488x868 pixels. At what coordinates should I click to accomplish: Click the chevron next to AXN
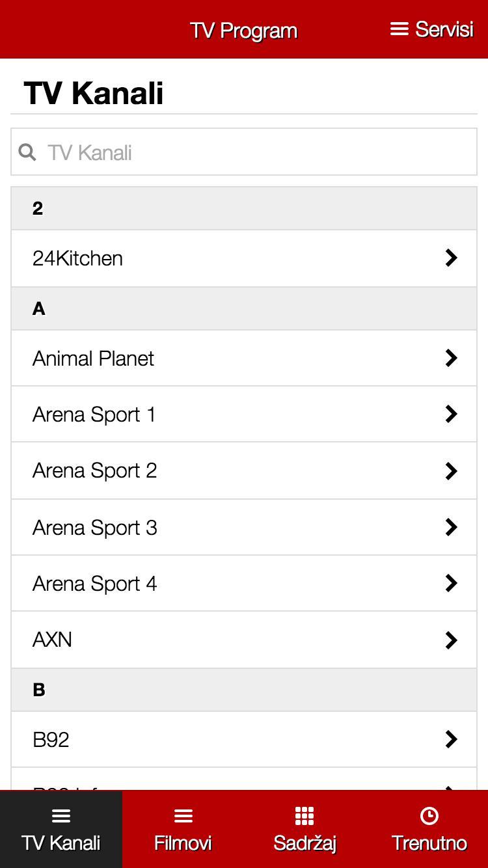[451, 640]
